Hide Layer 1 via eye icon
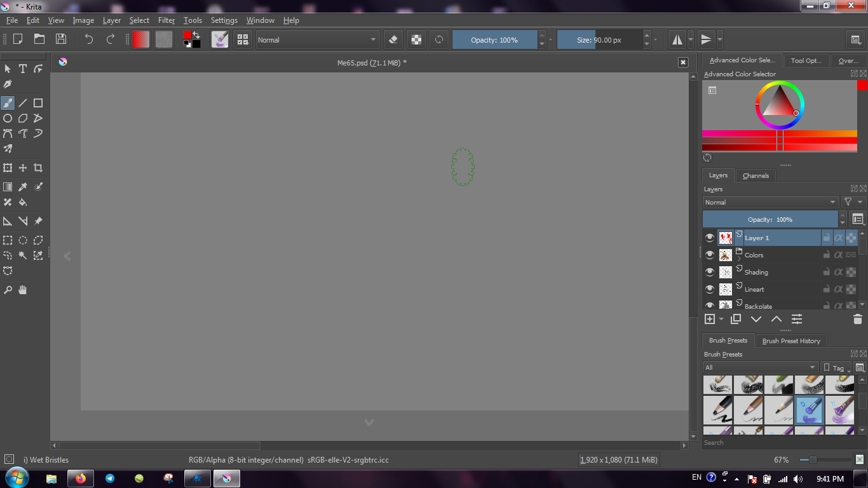 point(710,238)
